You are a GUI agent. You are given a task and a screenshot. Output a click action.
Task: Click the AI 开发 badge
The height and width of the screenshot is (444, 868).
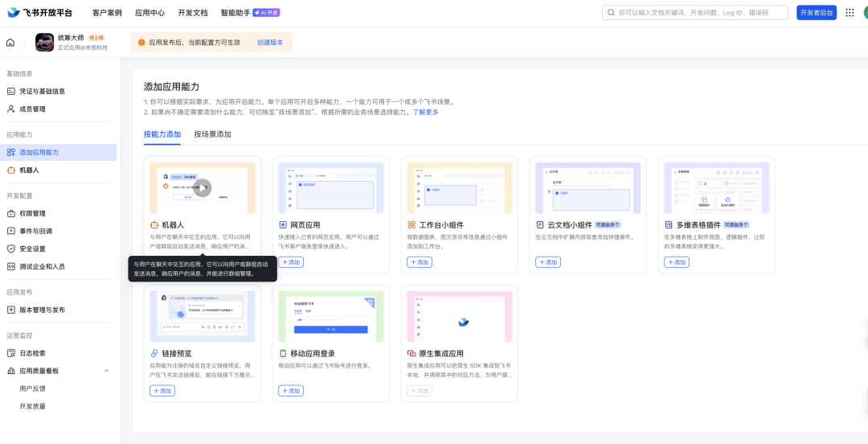pyautogui.click(x=266, y=13)
